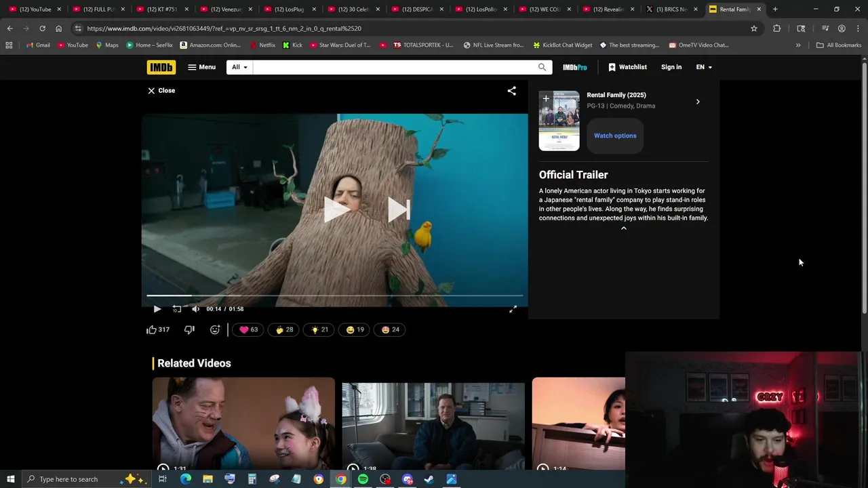868x488 pixels.
Task: Open the Chrome three-dot menu
Action: point(858,28)
